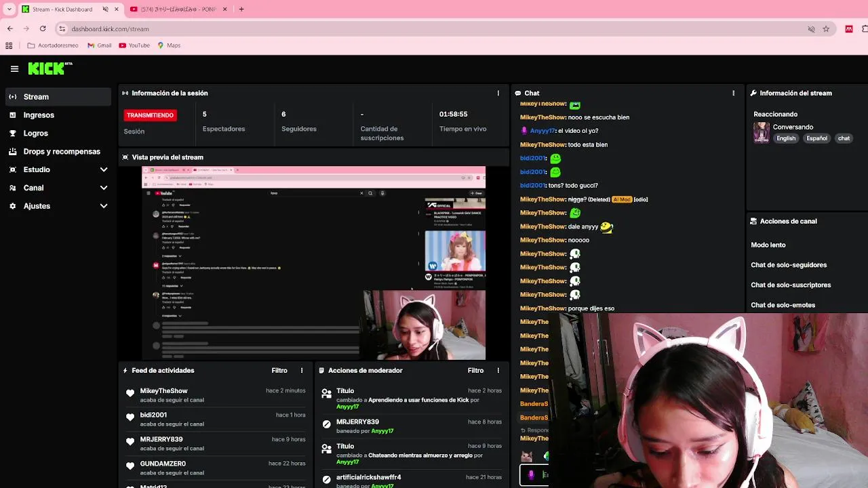Click the English language tag

[x=786, y=138]
